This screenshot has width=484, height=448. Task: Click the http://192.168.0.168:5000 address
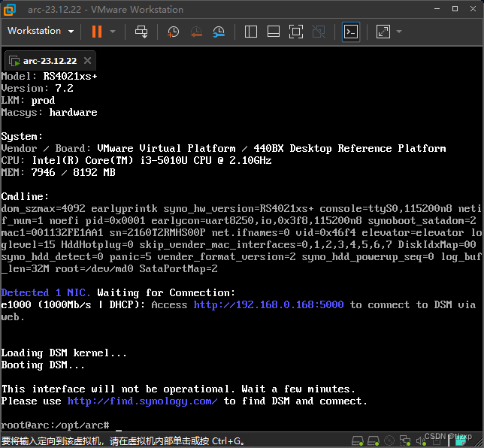point(268,304)
